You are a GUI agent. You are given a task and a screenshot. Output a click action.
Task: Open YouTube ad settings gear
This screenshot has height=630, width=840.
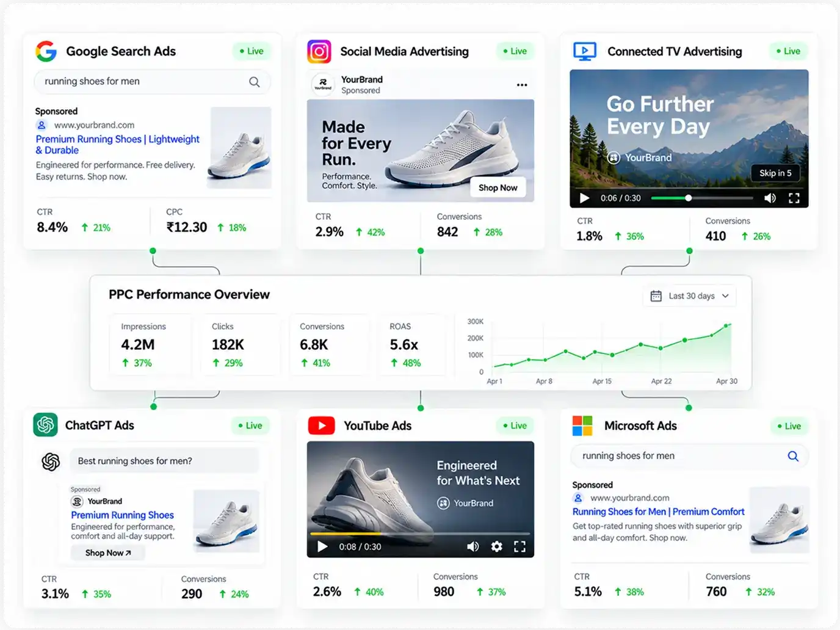point(497,546)
